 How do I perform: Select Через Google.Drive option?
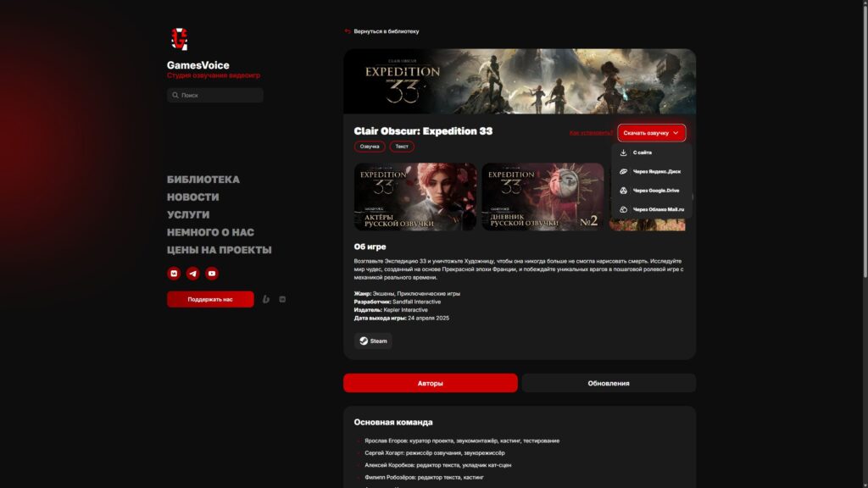click(x=652, y=191)
